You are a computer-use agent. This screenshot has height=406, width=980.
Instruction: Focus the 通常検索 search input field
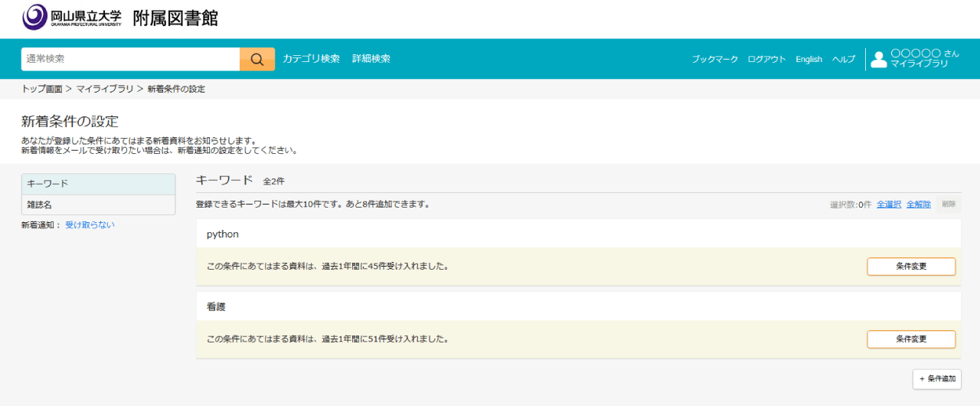(130, 59)
